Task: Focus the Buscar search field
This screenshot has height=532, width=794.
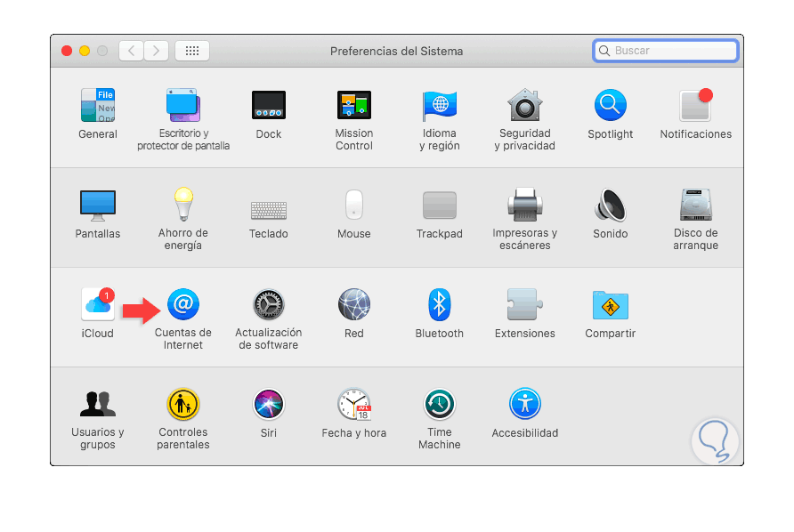Action: [666, 51]
